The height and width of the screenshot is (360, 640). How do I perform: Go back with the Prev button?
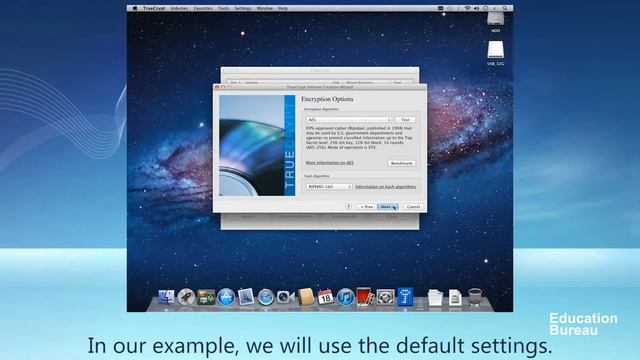click(x=367, y=207)
